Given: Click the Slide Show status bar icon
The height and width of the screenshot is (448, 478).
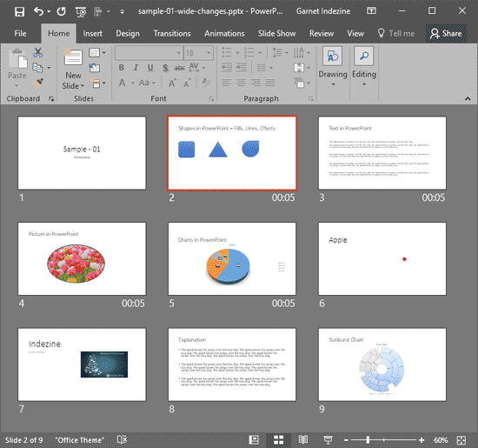Looking at the screenshot, I should click(x=328, y=440).
